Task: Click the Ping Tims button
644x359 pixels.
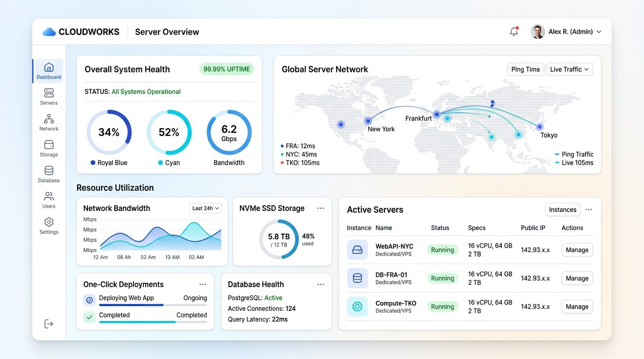Action: [x=526, y=69]
